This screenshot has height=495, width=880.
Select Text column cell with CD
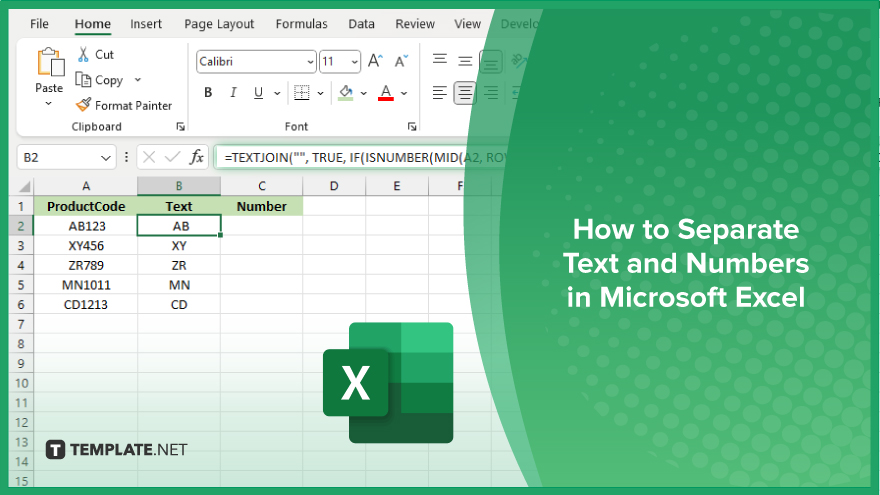pyautogui.click(x=179, y=305)
